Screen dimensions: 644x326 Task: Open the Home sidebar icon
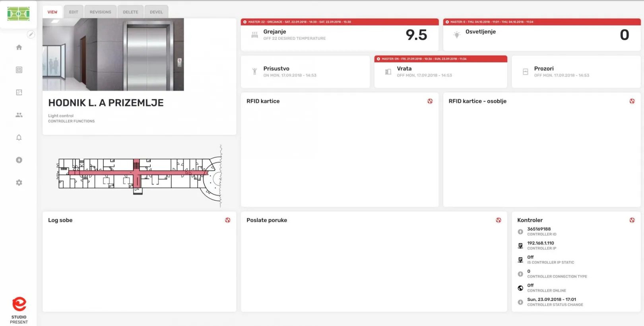(x=19, y=47)
